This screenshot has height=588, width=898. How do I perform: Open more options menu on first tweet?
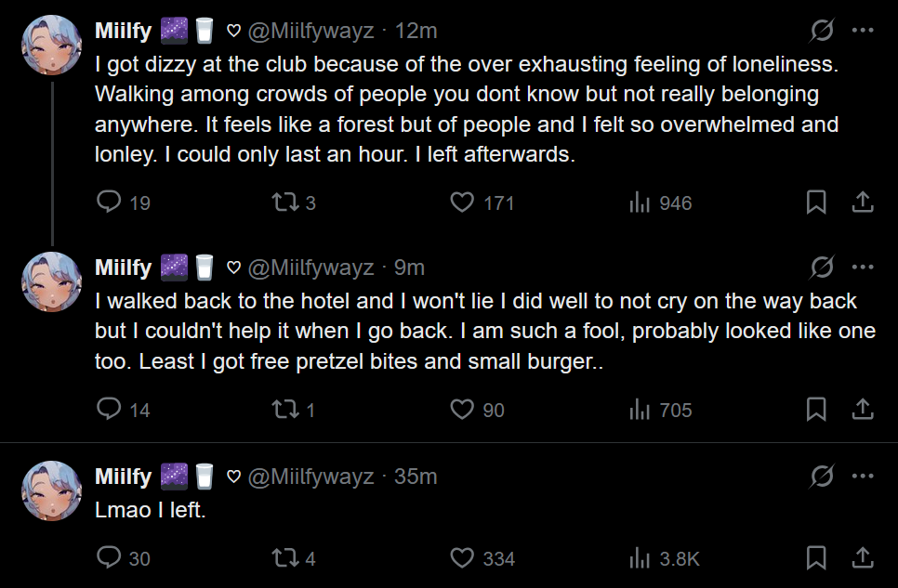[x=863, y=31]
